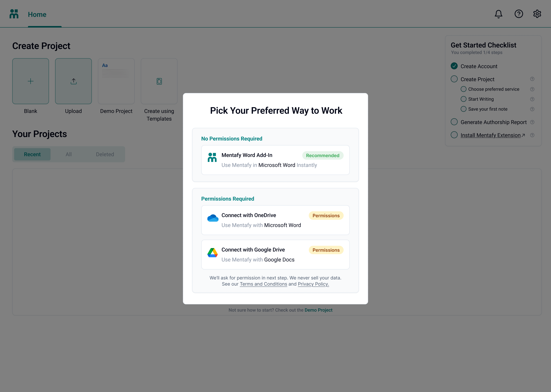Choose Connect with OneDrive option
Image resolution: width=551 pixels, height=392 pixels.
tap(275, 220)
